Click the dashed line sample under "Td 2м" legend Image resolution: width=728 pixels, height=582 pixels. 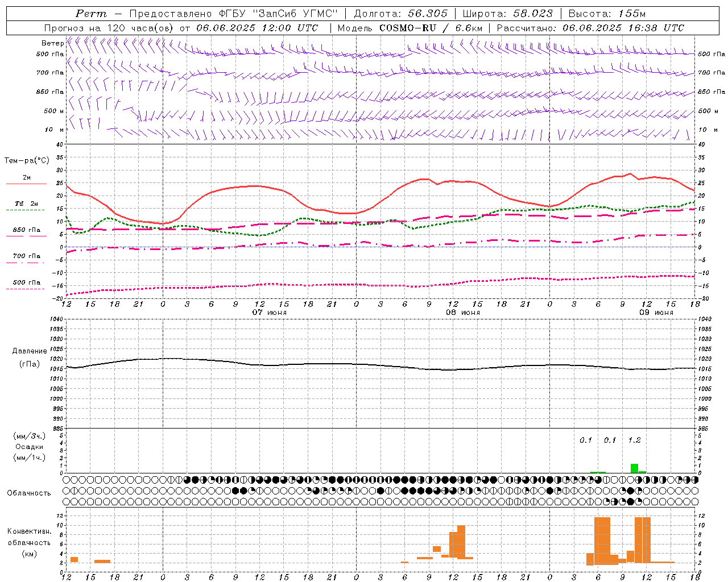pos(26,210)
